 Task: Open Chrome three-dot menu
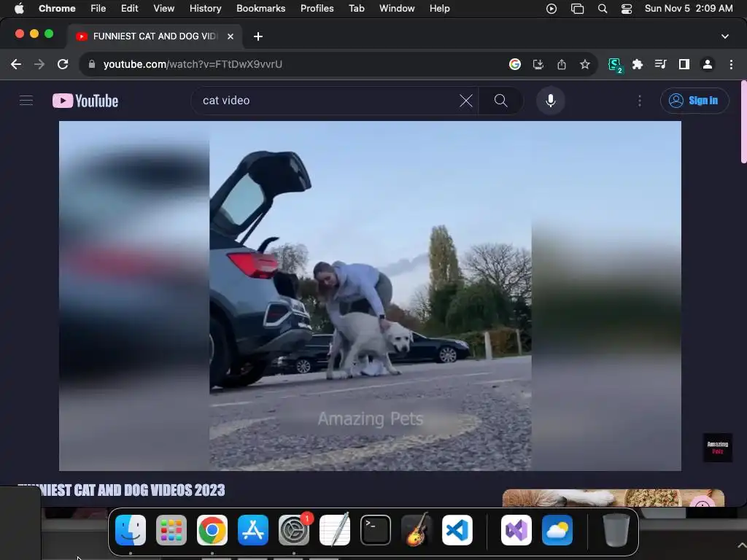(731, 64)
